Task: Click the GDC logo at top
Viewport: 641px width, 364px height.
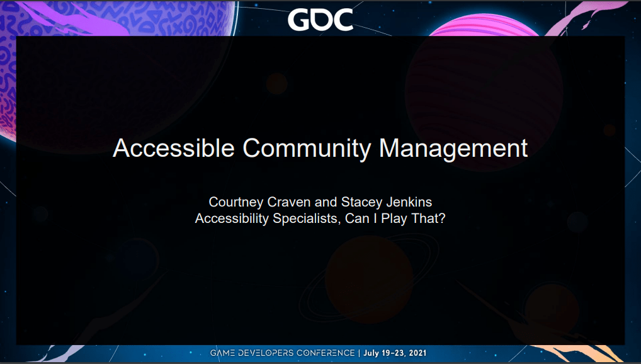Action: tap(320, 19)
